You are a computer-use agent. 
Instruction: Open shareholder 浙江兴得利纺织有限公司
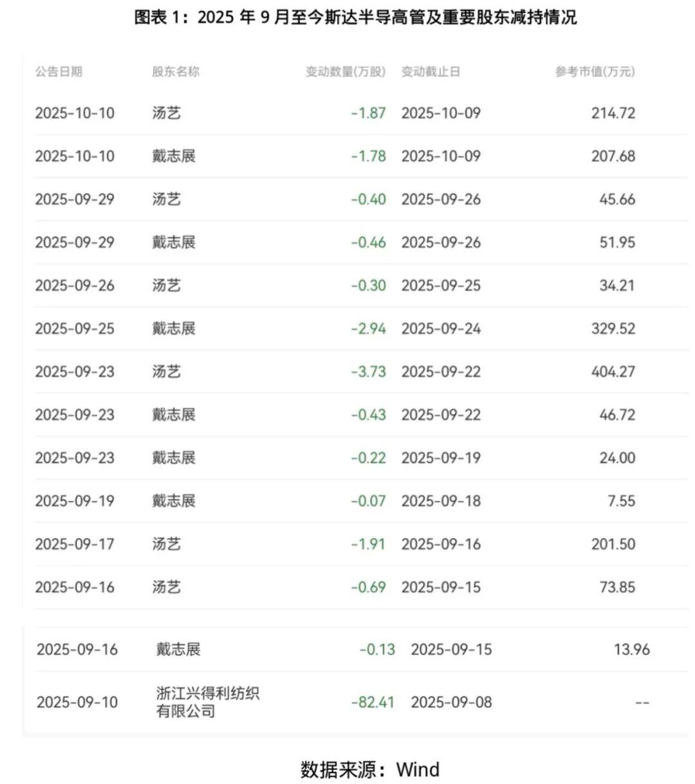click(x=207, y=702)
